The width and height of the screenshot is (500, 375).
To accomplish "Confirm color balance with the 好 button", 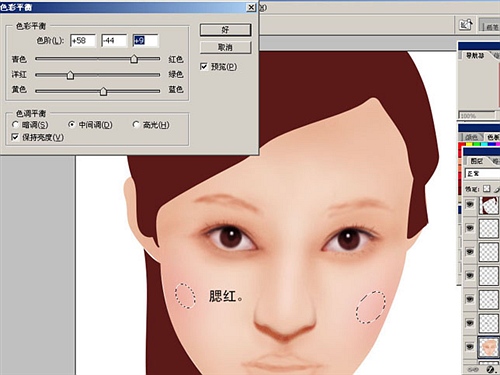I will tap(225, 30).
